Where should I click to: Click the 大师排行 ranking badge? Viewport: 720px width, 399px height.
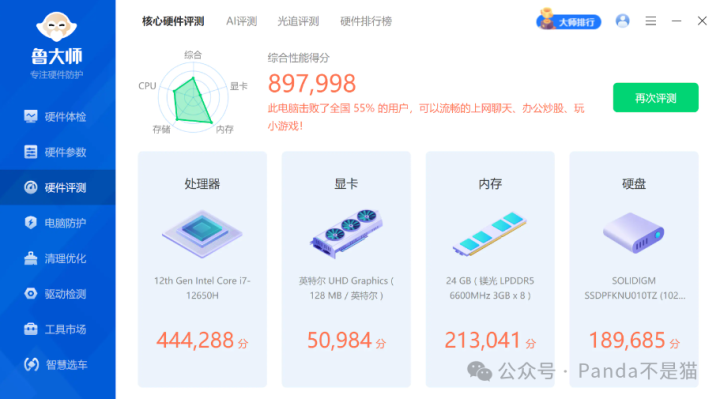pyautogui.click(x=568, y=20)
